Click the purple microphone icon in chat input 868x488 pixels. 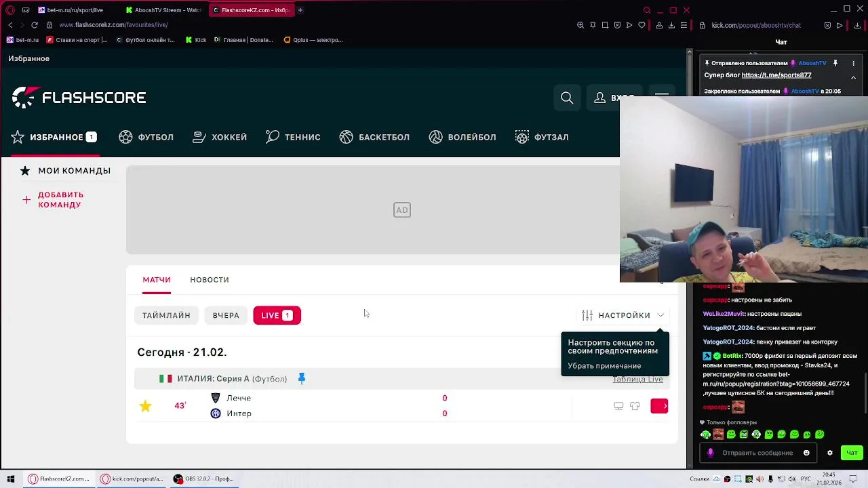pyautogui.click(x=711, y=453)
